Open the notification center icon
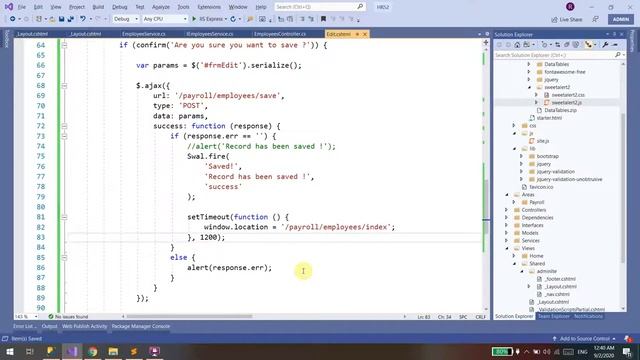Viewport: 640px width, 360px height. point(627,351)
